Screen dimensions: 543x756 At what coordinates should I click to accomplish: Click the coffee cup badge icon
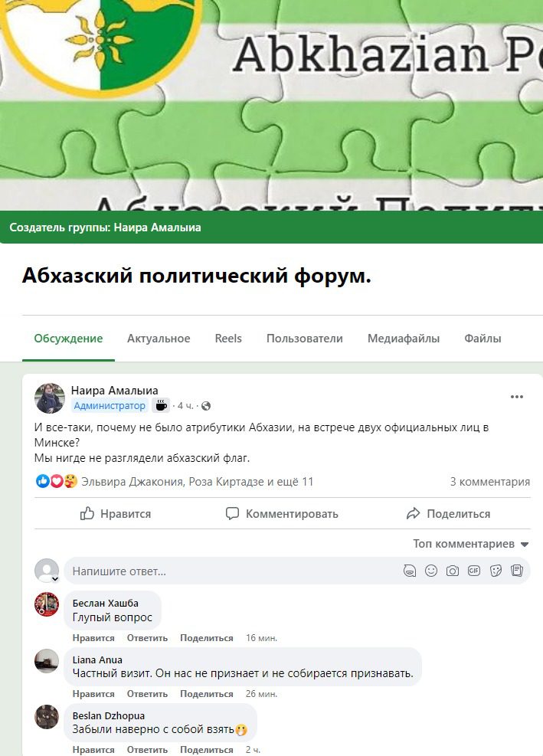[161, 405]
